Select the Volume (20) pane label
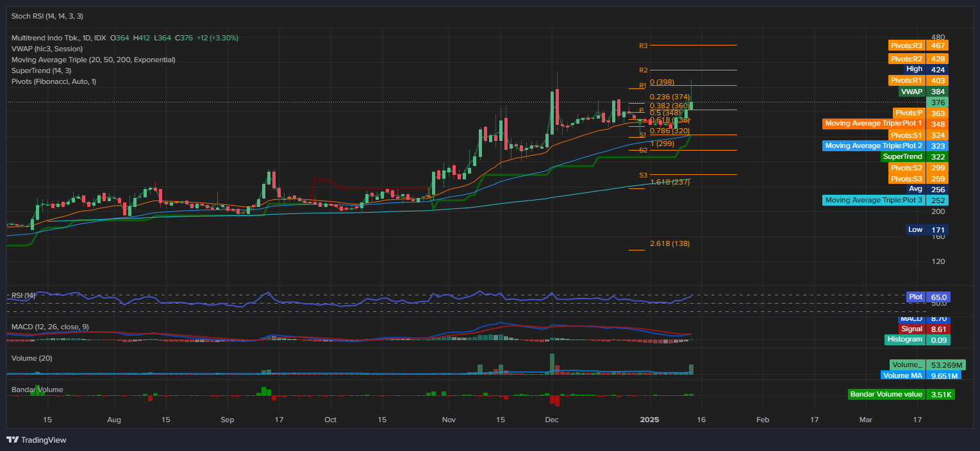 point(31,357)
